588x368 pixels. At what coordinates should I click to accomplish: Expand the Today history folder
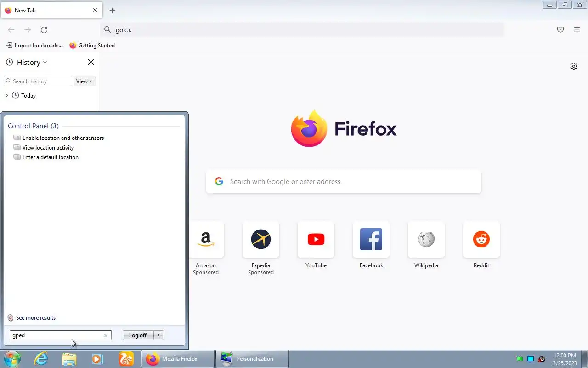point(6,95)
